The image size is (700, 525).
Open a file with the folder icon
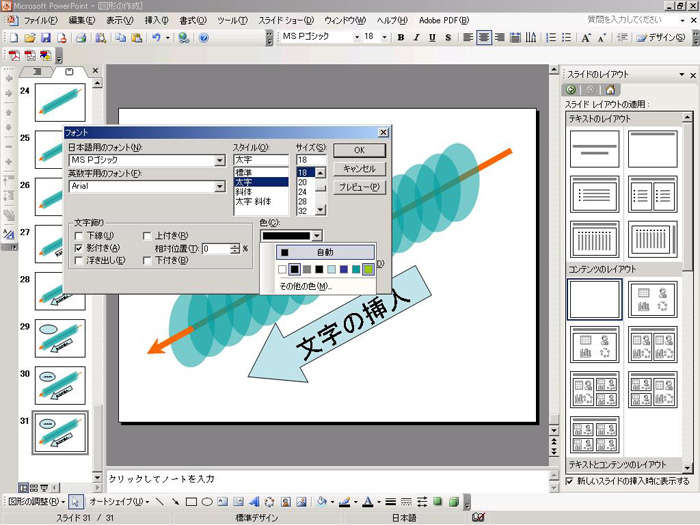pos(29,38)
